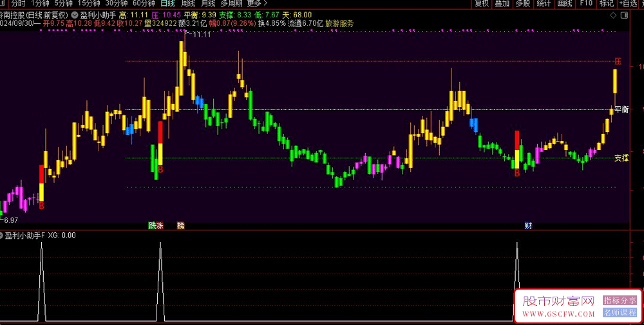This screenshot has height=325, width=644.
Task: Click the first red B buy signal on the left
Action: (41, 206)
